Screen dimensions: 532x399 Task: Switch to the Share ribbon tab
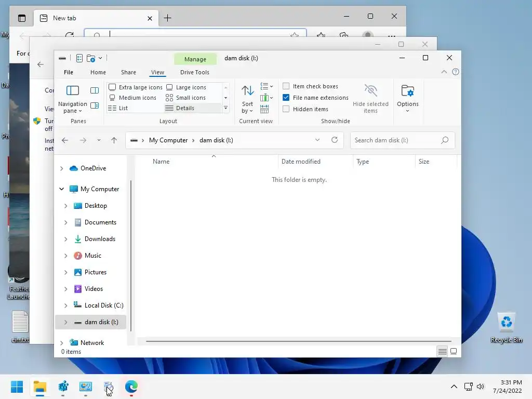(x=129, y=72)
